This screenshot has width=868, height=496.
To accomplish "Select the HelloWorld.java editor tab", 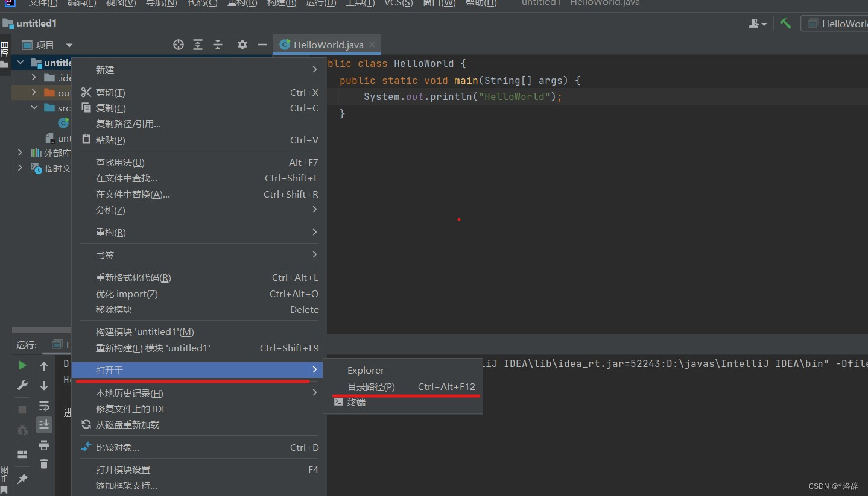I will (x=327, y=45).
